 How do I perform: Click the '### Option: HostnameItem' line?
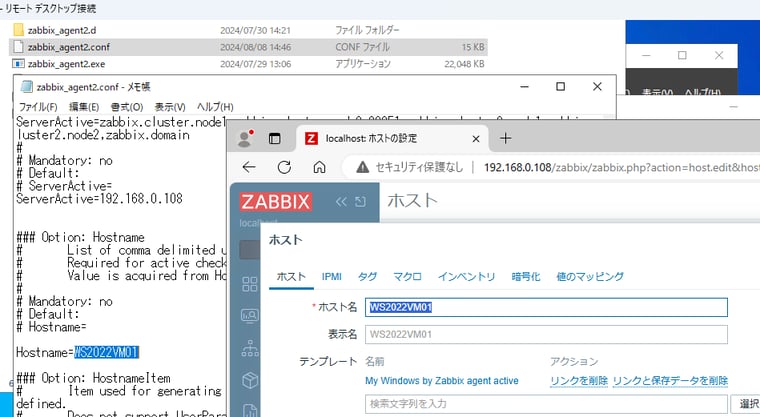point(93,378)
